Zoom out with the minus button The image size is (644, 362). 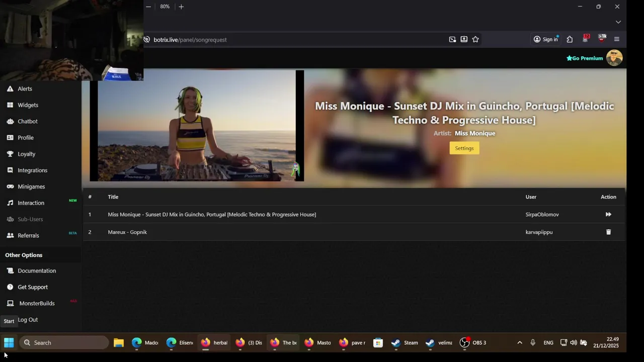[x=148, y=7]
